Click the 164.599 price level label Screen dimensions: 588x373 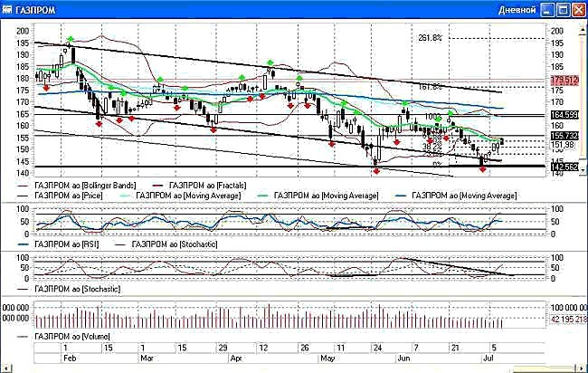tap(564, 115)
